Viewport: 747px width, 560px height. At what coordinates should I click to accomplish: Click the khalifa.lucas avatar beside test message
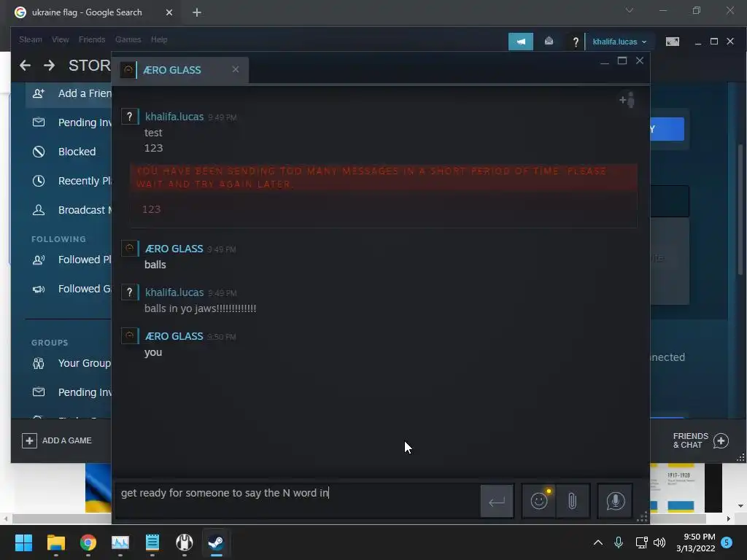click(130, 117)
